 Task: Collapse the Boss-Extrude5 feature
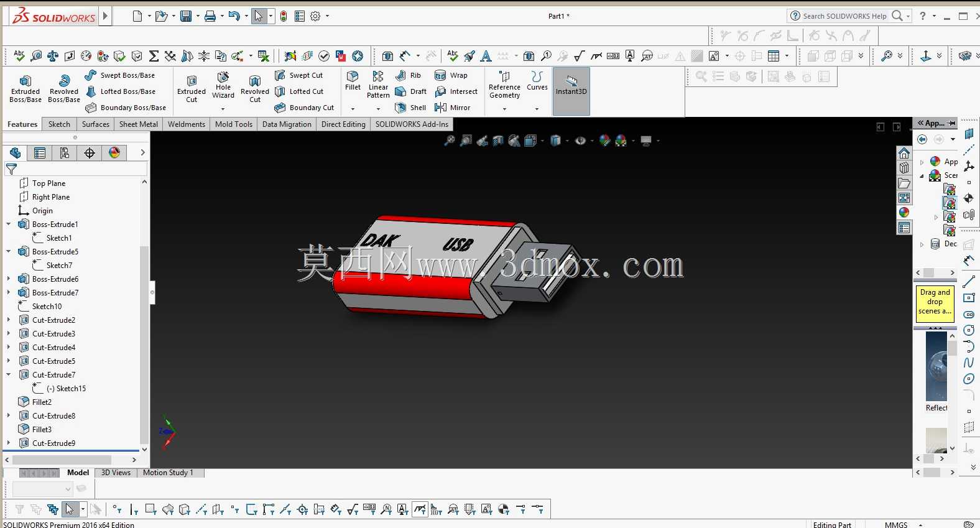tap(9, 251)
